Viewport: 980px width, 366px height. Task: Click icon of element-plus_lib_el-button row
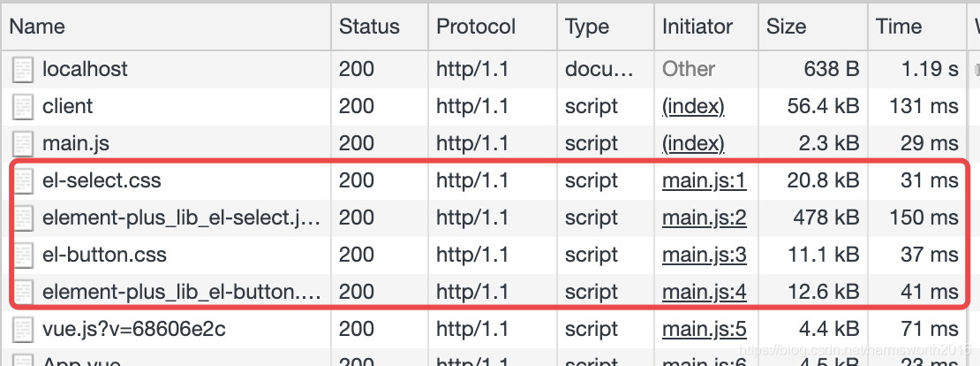coord(23,293)
